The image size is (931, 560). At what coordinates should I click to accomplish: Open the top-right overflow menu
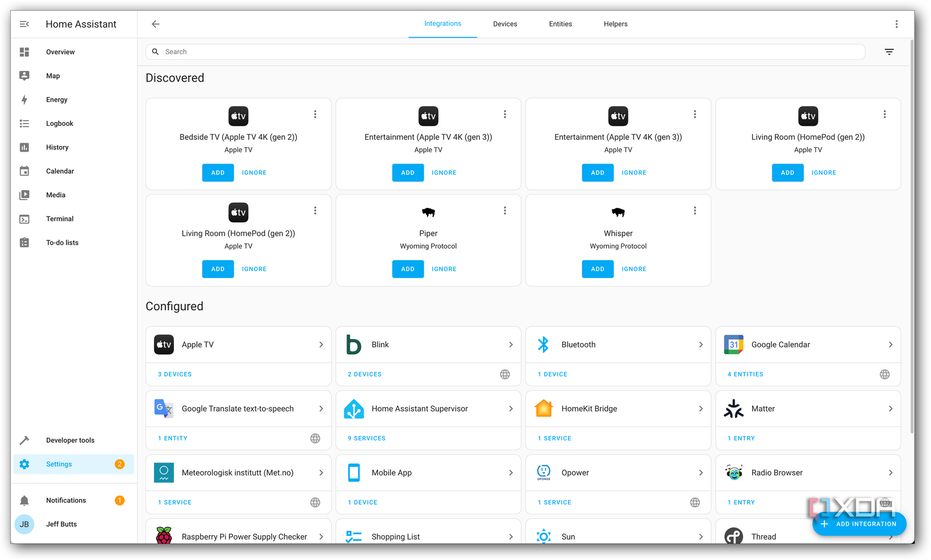pos(896,24)
